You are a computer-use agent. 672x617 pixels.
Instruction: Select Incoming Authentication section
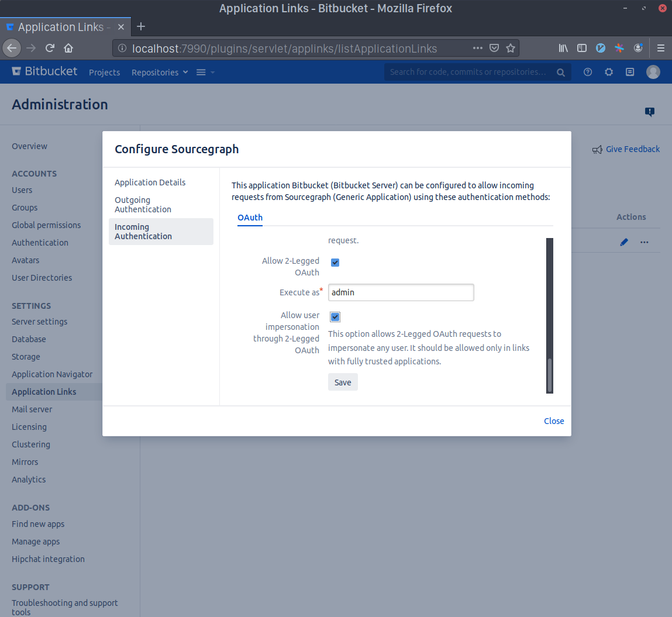coord(161,232)
